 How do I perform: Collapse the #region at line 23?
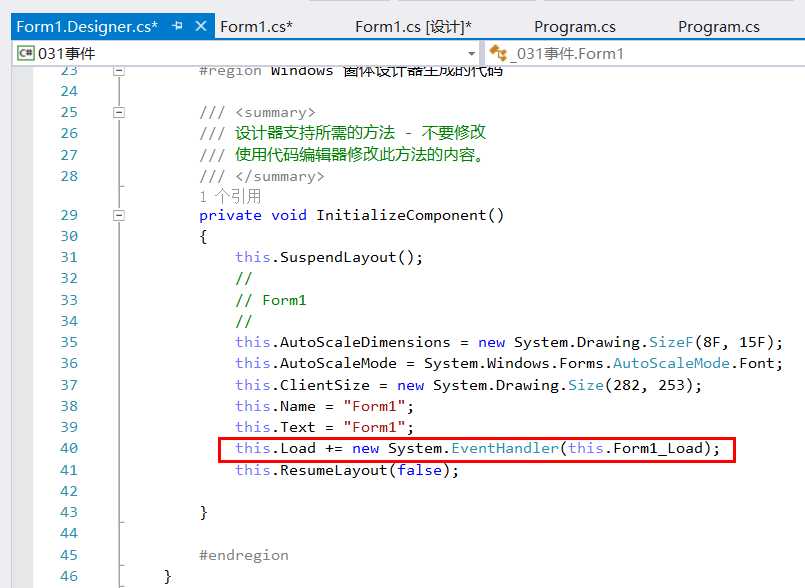point(119,70)
